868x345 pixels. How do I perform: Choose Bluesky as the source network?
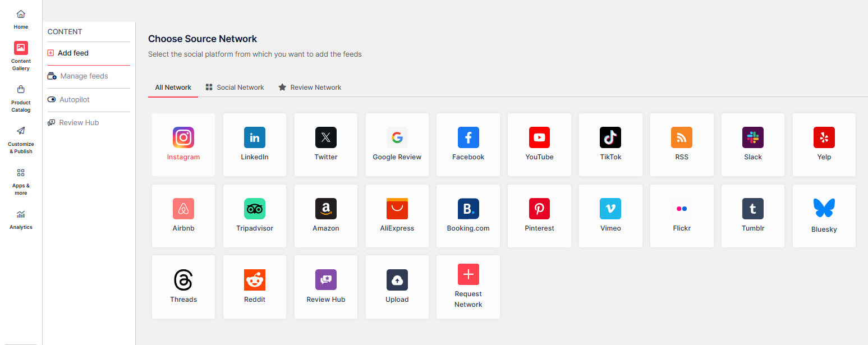tap(824, 216)
